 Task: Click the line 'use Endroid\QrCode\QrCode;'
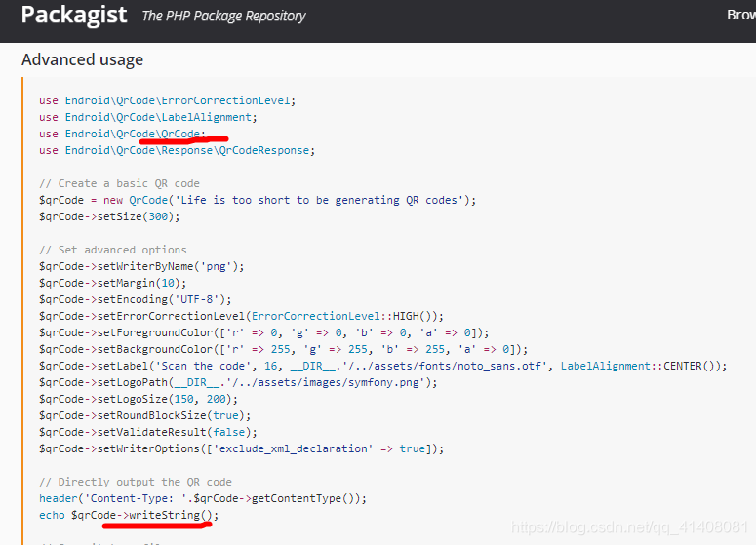click(x=122, y=134)
